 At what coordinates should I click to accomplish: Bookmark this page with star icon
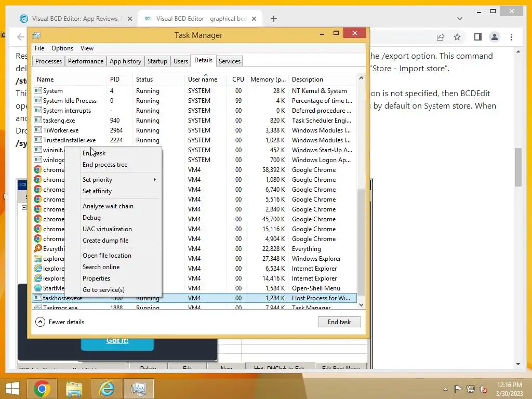[x=457, y=37]
